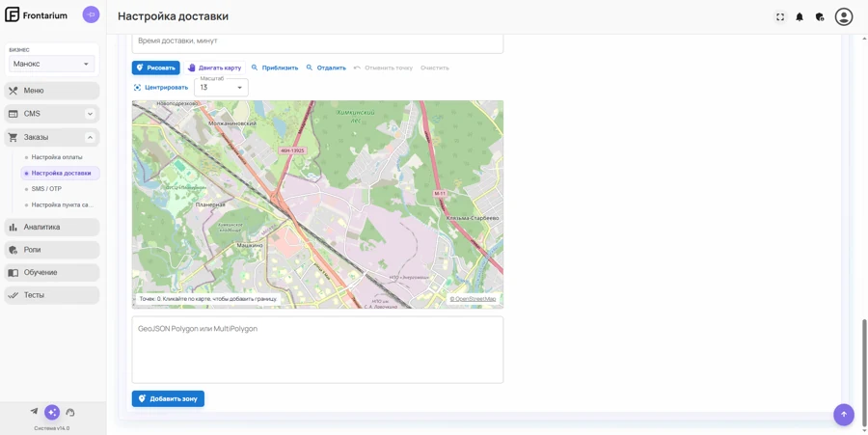Click the page vertical scrollbar thumb
The height and width of the screenshot is (435, 868).
click(864, 373)
